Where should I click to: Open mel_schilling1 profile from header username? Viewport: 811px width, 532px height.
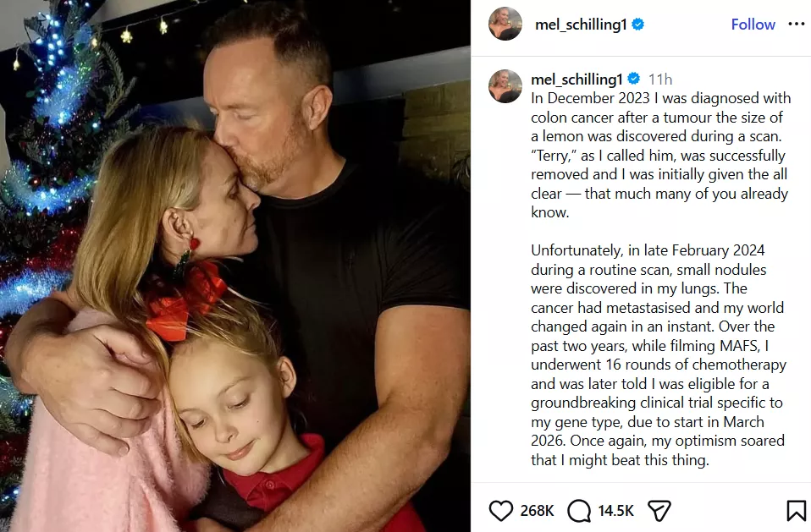click(x=581, y=25)
